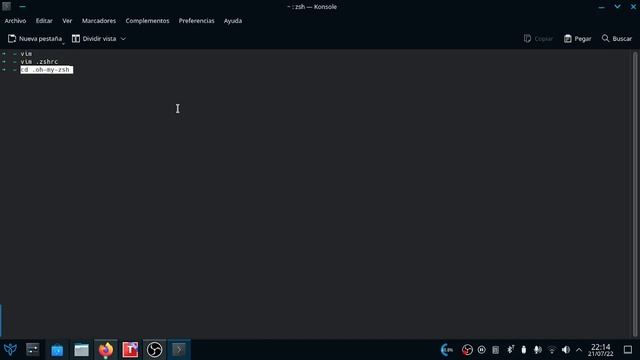The width and height of the screenshot is (640, 360).
Task: Minimize the Konsole window
Action: coord(601,7)
